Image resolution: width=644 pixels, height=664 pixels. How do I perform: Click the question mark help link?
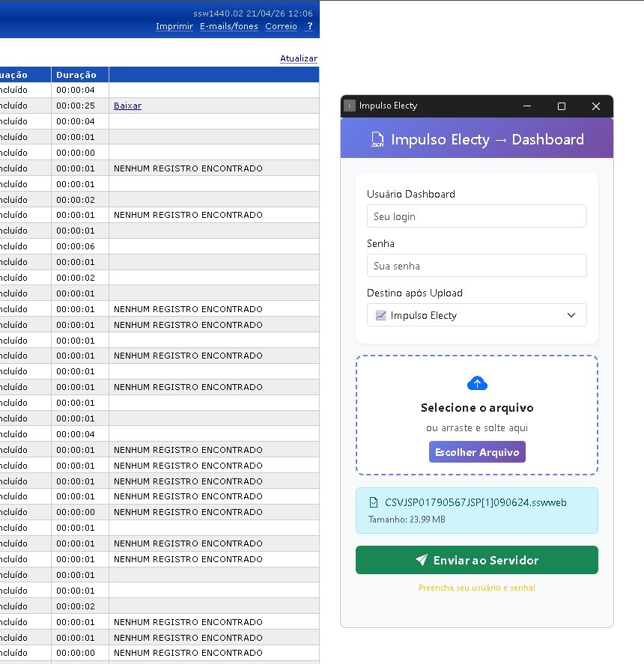click(x=310, y=26)
